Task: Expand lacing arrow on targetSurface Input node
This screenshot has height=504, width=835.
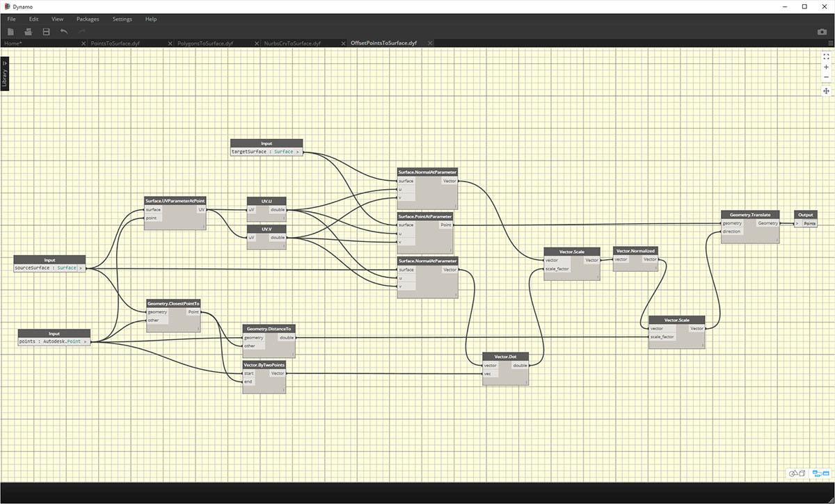Action: (x=298, y=152)
